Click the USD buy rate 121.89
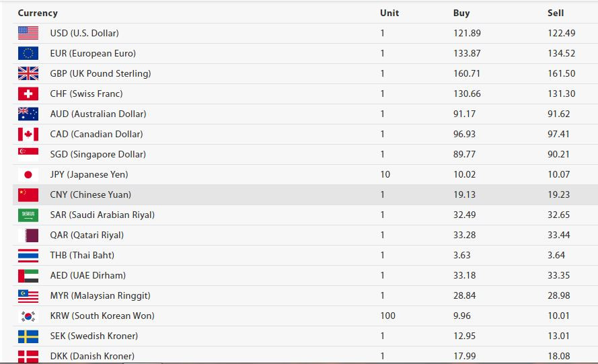The image size is (598, 364). pyautogui.click(x=467, y=33)
